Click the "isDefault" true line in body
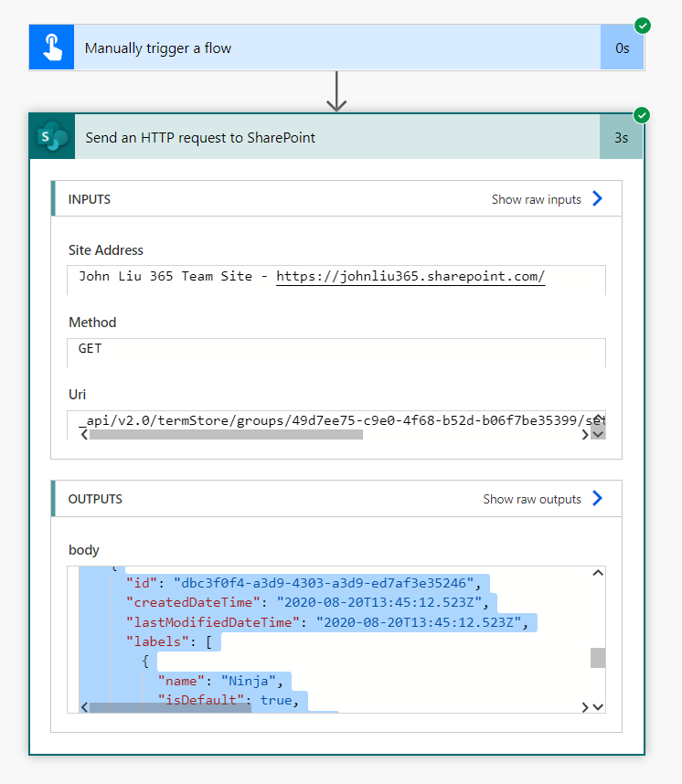This screenshot has width=682, height=784. click(229, 700)
